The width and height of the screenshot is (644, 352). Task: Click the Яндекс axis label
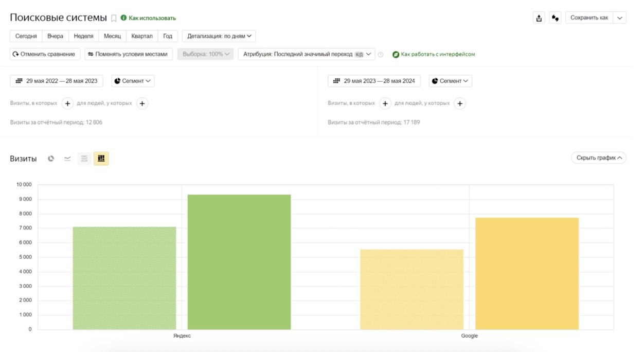(x=182, y=336)
